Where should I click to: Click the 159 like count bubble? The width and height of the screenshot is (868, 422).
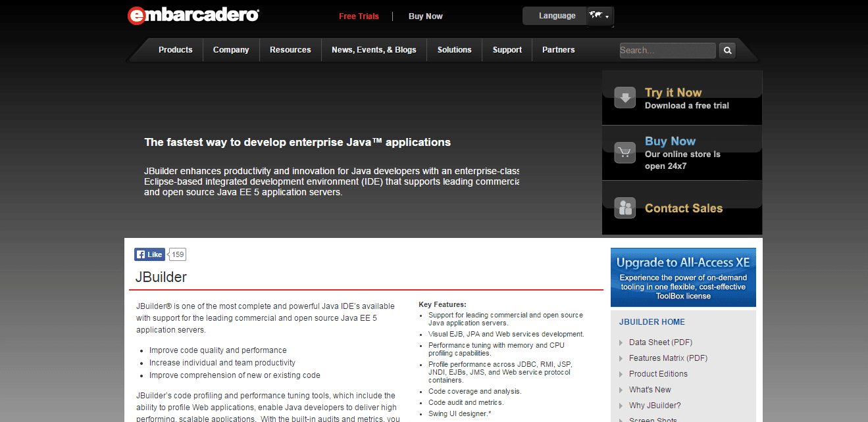coord(177,254)
